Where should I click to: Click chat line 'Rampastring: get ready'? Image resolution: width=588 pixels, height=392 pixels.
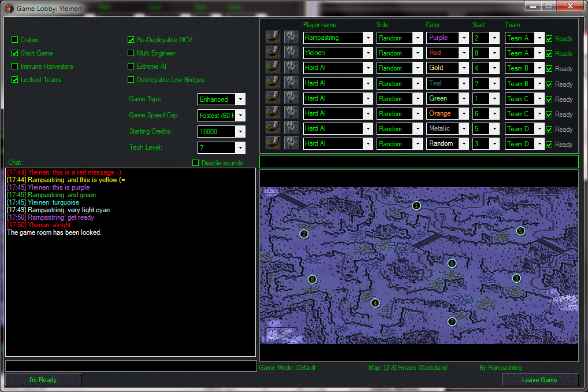[50, 217]
